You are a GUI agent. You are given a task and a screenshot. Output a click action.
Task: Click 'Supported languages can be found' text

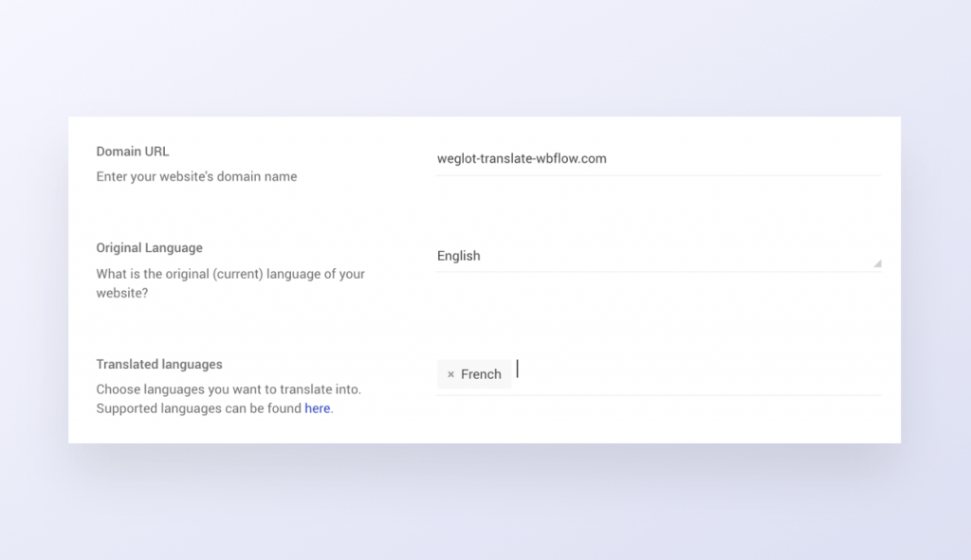(x=199, y=408)
